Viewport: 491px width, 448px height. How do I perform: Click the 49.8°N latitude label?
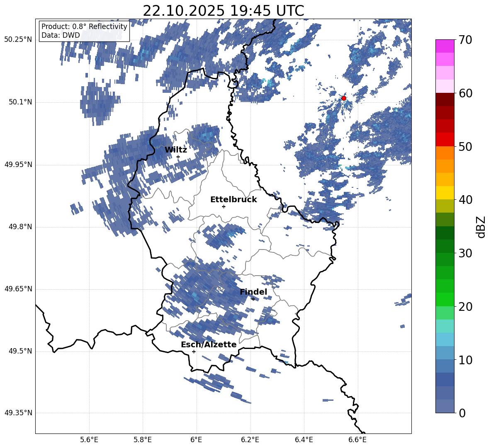[20, 227]
